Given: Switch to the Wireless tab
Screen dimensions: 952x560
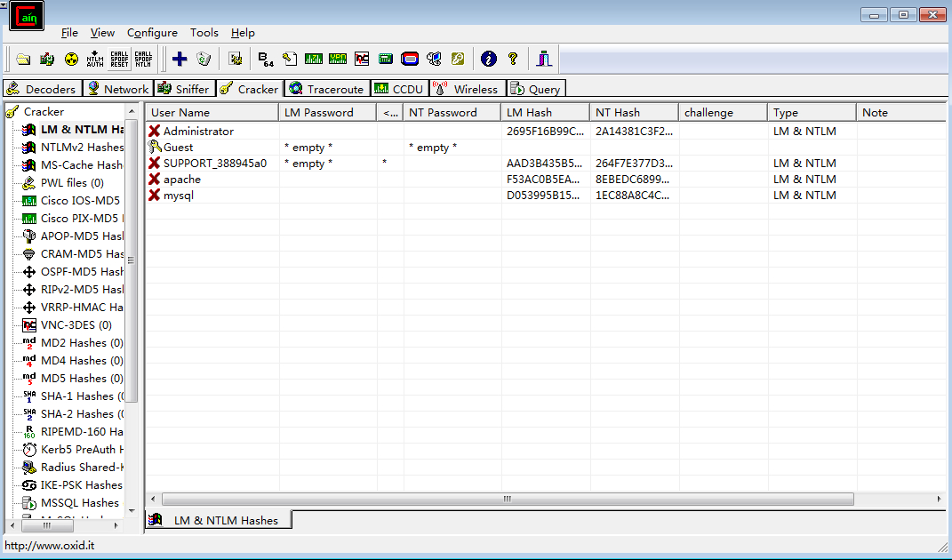Looking at the screenshot, I should point(467,89).
